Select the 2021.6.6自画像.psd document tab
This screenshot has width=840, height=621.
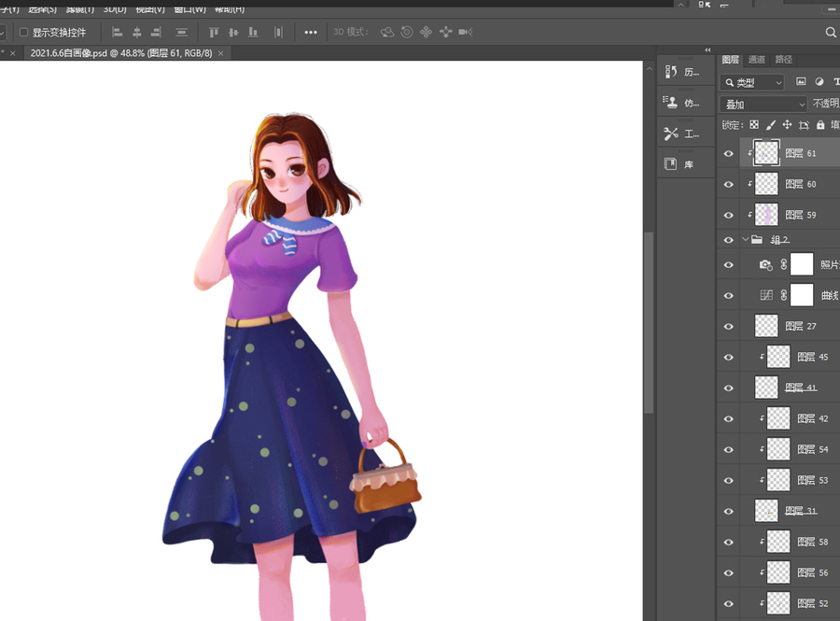click(121, 53)
